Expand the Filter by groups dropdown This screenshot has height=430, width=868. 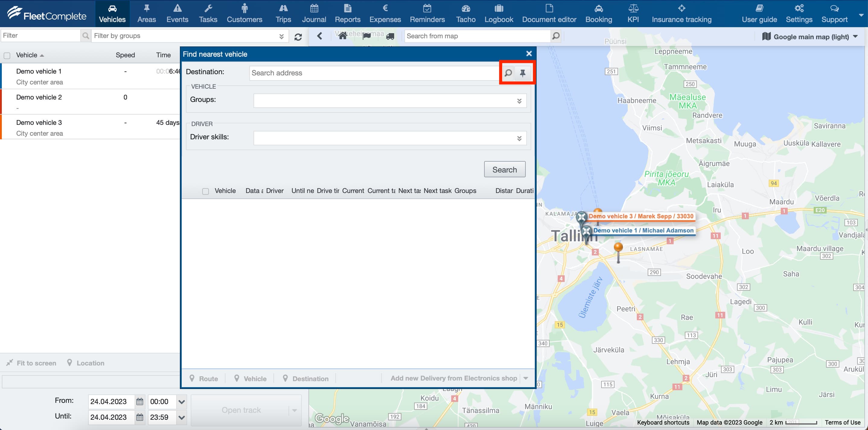(x=281, y=36)
